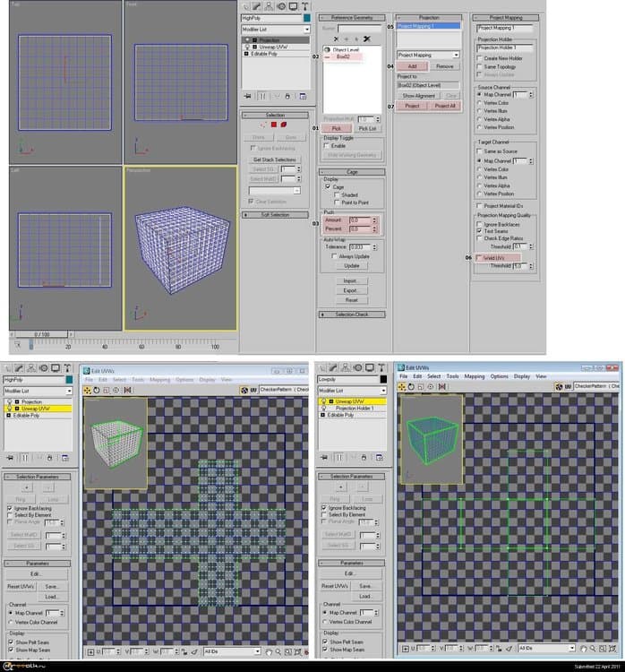Click the time slider showing 0 / 100

point(41,334)
